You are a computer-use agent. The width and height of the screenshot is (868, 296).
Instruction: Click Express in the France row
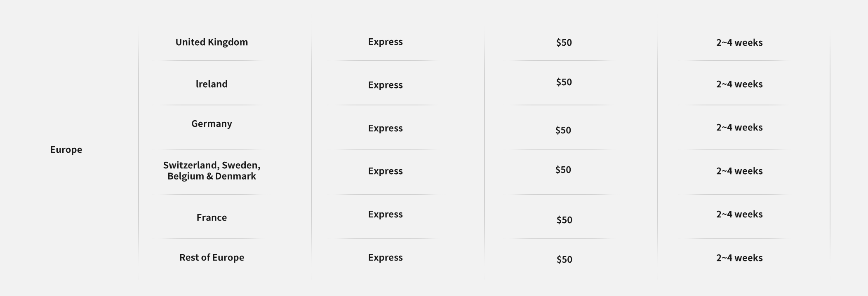[x=385, y=214]
